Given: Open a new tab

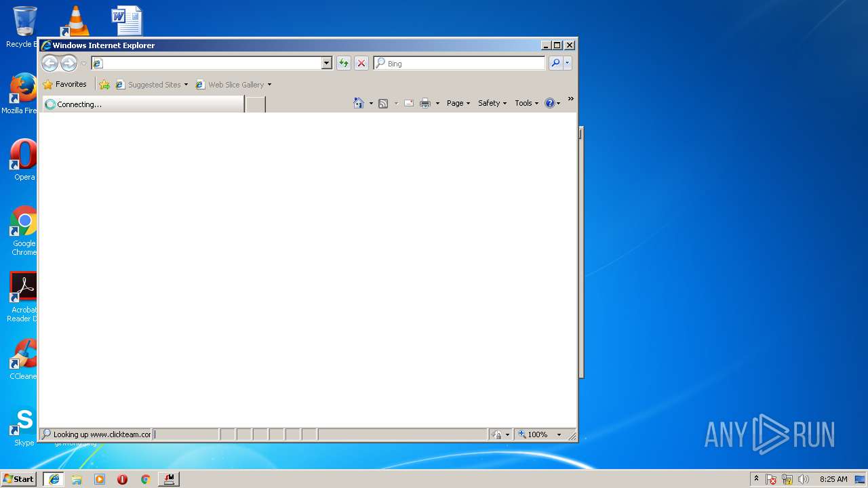Looking at the screenshot, I should (x=255, y=104).
